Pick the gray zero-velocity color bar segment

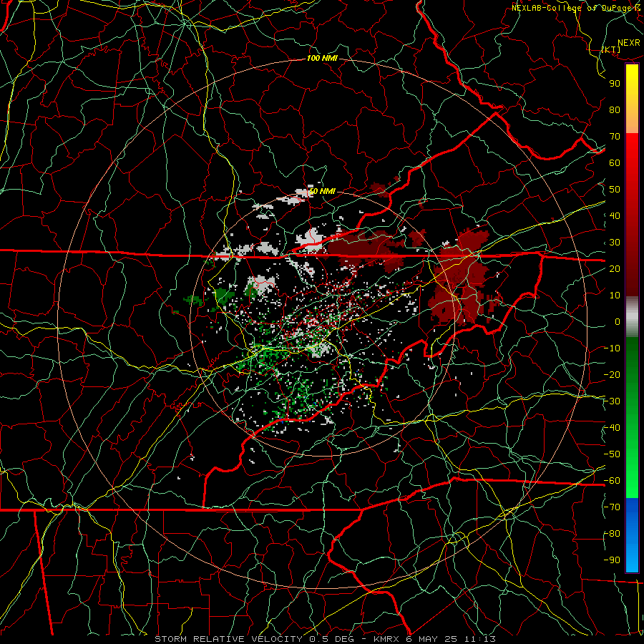click(x=632, y=317)
